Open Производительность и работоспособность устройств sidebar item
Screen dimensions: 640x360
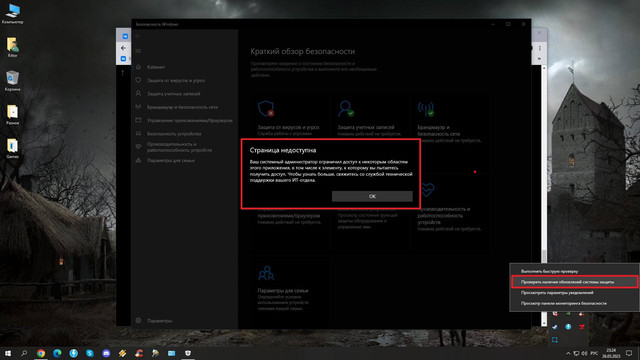pyautogui.click(x=179, y=147)
